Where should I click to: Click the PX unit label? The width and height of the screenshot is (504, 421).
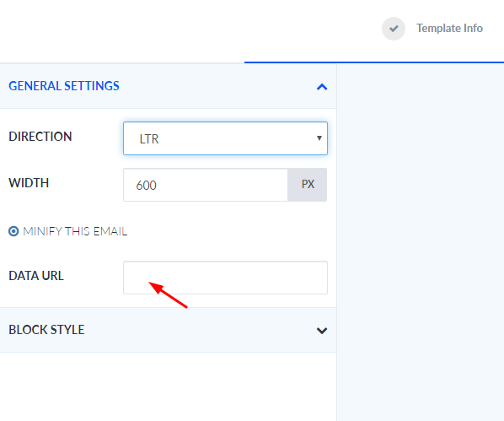[x=308, y=185]
